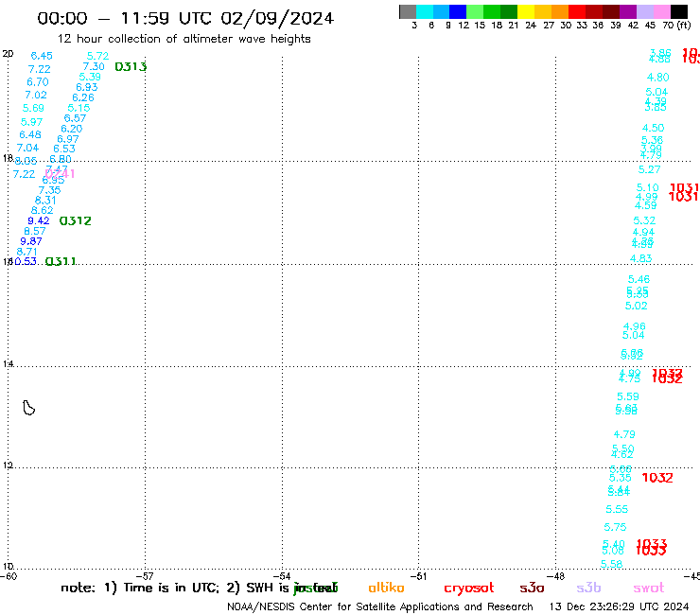700x615 pixels.
Task: Click wave height value 7.35
Action: click(x=49, y=190)
